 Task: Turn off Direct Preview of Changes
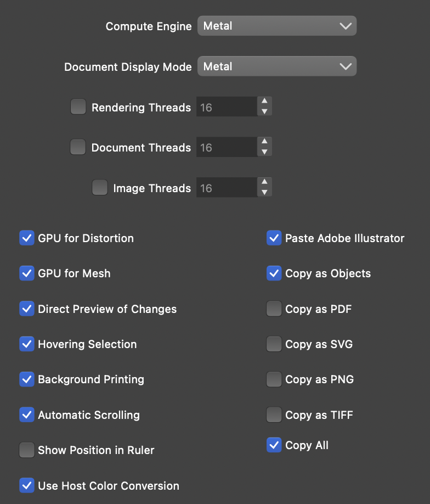(27, 309)
